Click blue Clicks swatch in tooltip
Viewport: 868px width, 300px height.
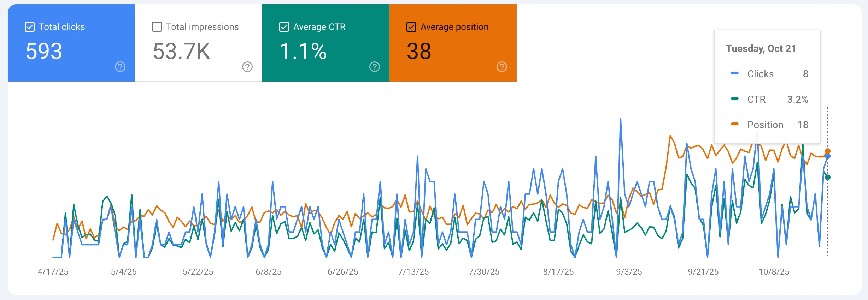tap(735, 73)
